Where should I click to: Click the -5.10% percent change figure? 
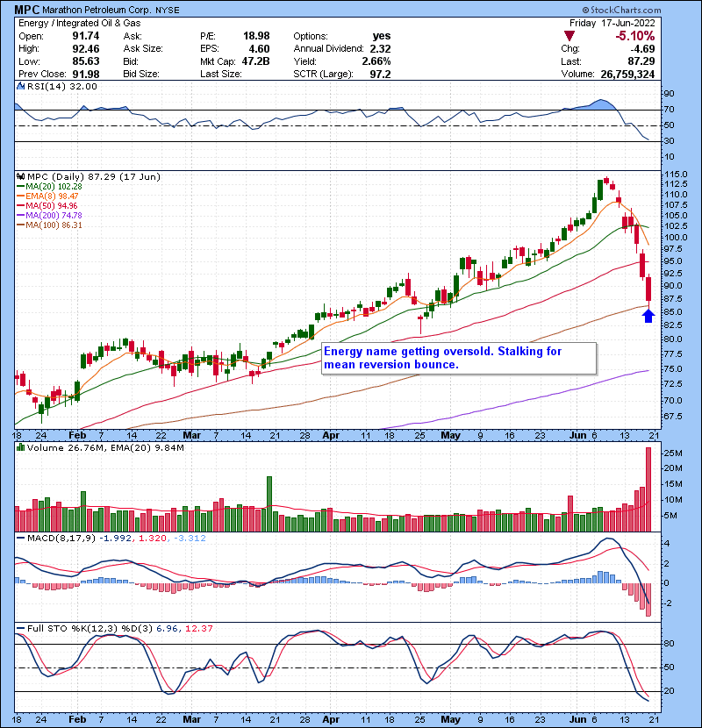point(635,36)
